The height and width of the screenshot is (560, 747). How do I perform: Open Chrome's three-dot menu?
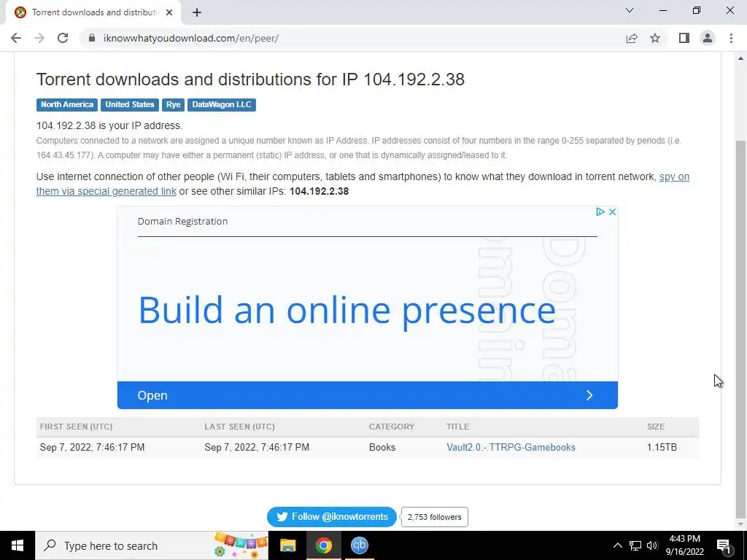731,38
